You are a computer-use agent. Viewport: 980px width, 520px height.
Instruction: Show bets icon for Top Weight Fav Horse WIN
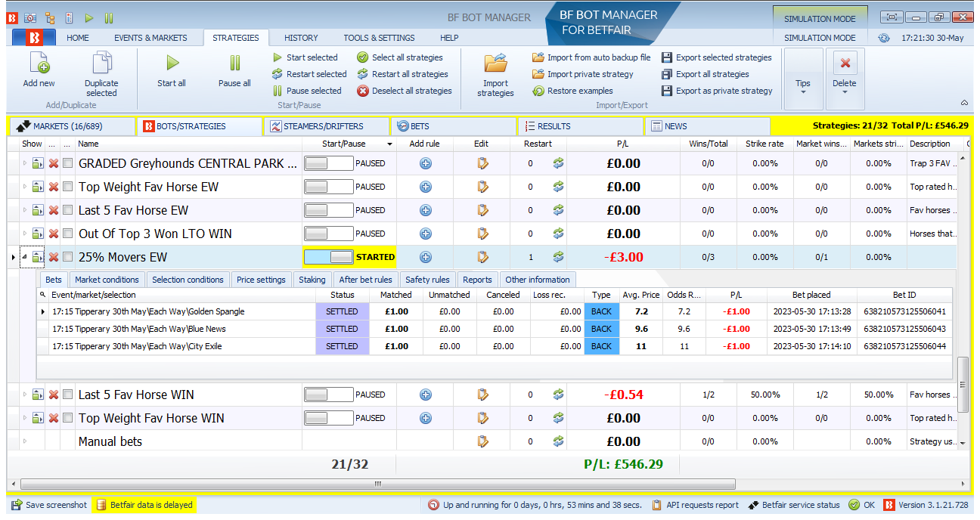[x=38, y=418]
